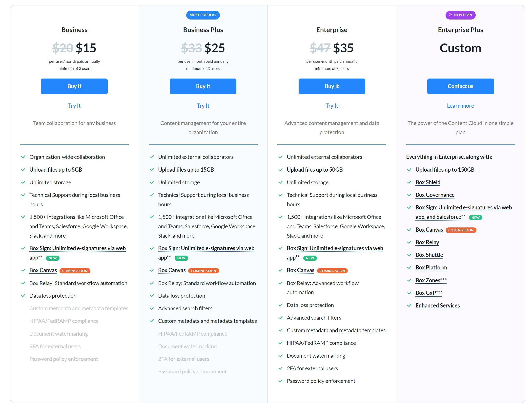Viewport: 532px width, 407px height.
Task: Select the Enterprise Plus NEW PLAN tab
Action: [x=460, y=15]
